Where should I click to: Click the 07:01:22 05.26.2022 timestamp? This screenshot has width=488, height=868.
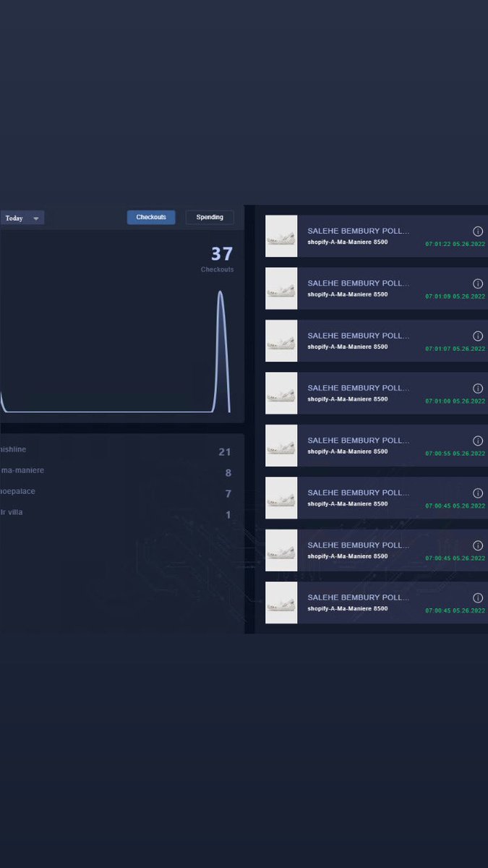pyautogui.click(x=455, y=244)
